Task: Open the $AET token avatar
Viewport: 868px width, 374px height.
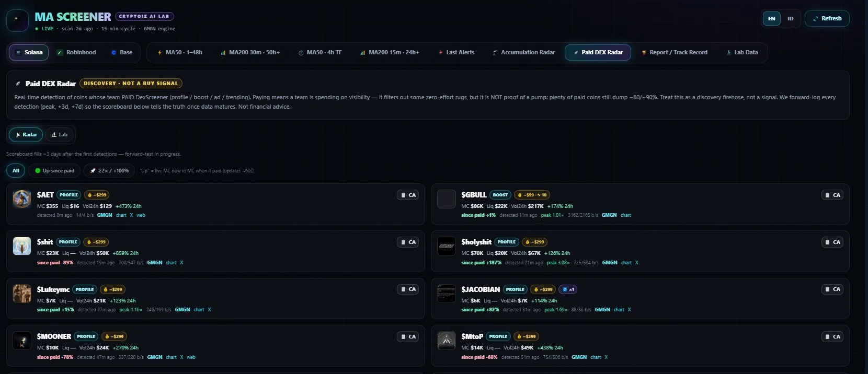Action: pos(22,200)
